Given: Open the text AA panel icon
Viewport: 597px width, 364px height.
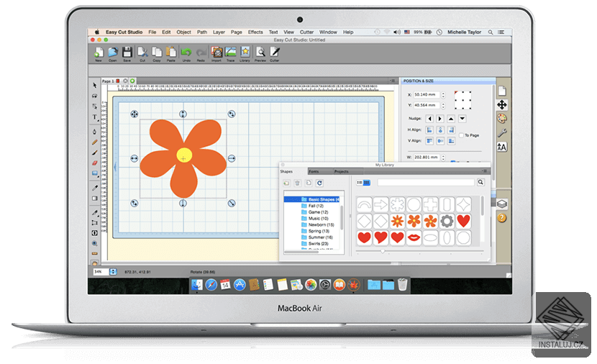Looking at the screenshot, I should pyautogui.click(x=502, y=147).
